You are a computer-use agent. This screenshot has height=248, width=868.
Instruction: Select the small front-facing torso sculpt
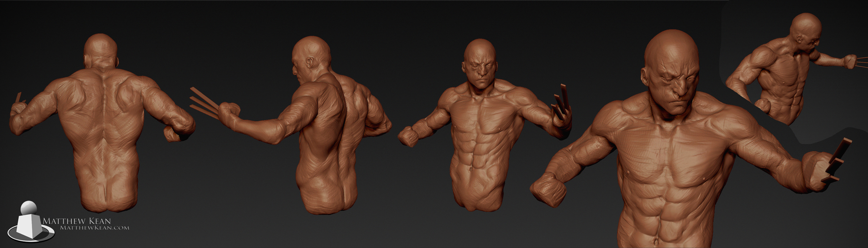[x=484, y=125]
